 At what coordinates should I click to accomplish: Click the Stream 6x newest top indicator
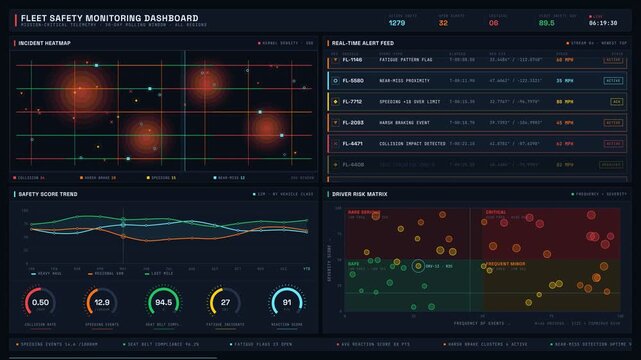[x=596, y=43]
